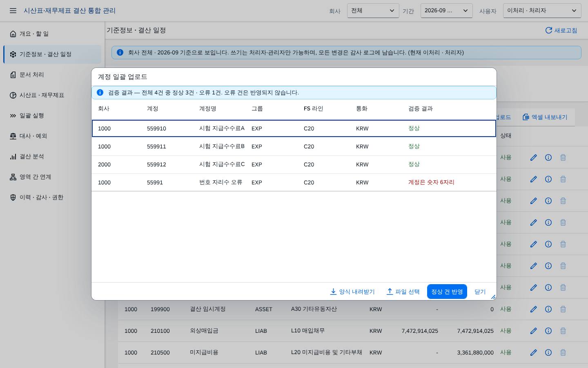The height and width of the screenshot is (368, 588).
Task: Click the 계정명 column header
Action: point(207,109)
